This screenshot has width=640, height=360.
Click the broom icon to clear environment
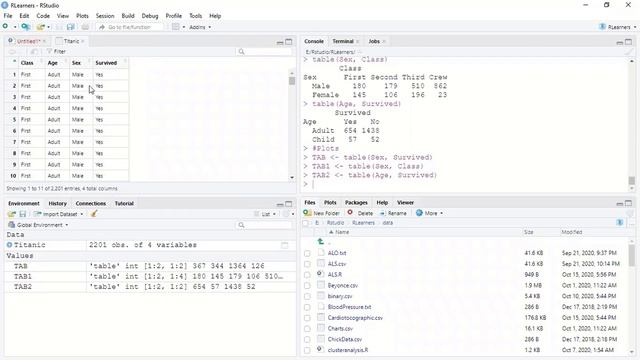pyautogui.click(x=94, y=213)
